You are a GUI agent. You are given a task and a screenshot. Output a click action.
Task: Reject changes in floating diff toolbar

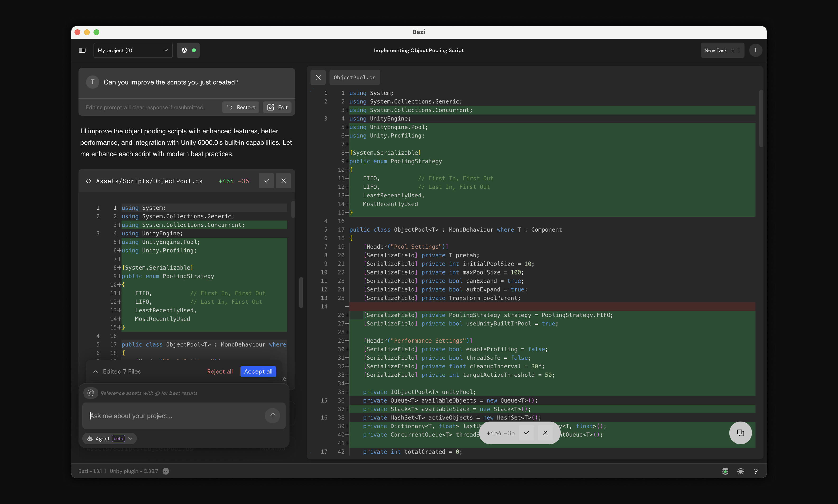click(545, 433)
